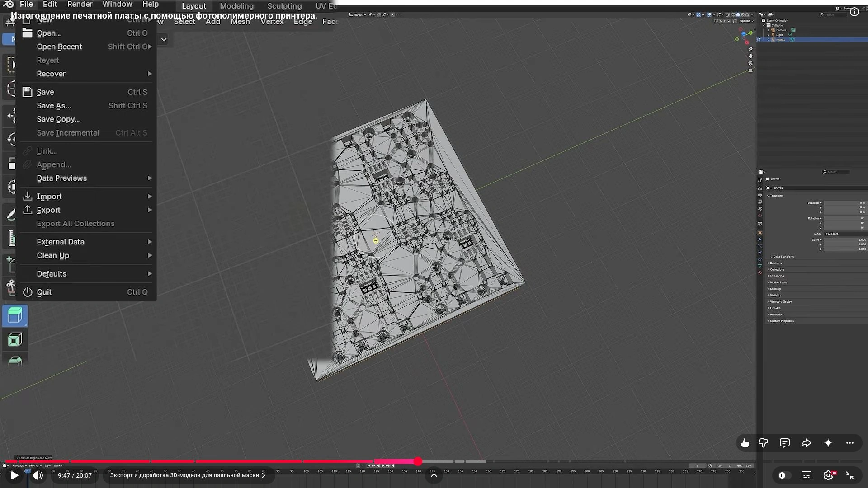Open chapter title 'Экспорт и доработка 3D-модели'
The height and width of the screenshot is (488, 868).
click(x=188, y=475)
